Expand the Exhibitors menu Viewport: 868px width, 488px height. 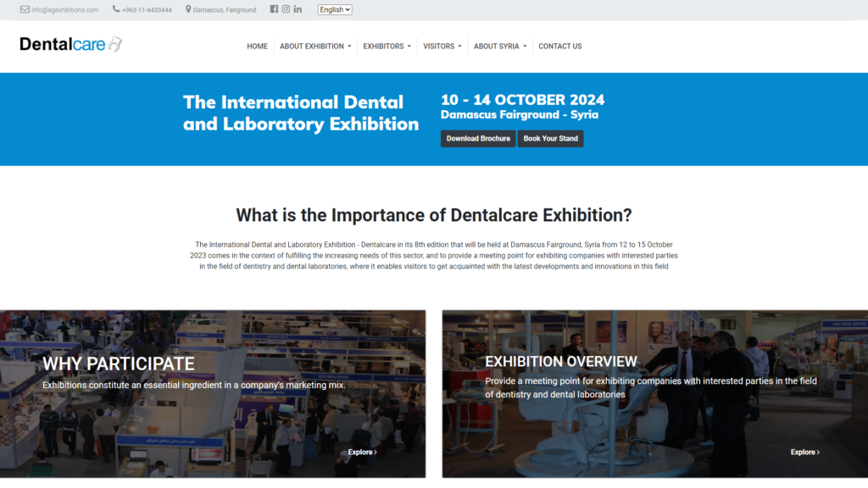387,47
